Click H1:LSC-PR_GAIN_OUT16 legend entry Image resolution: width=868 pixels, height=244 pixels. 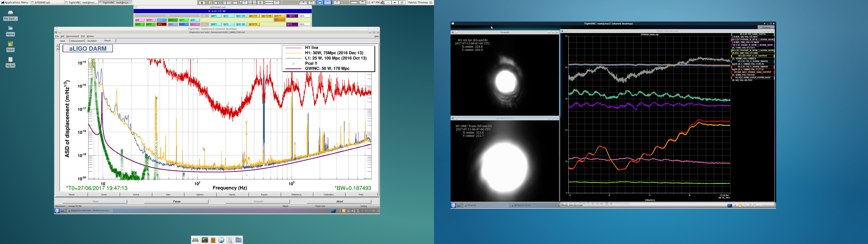point(752,34)
